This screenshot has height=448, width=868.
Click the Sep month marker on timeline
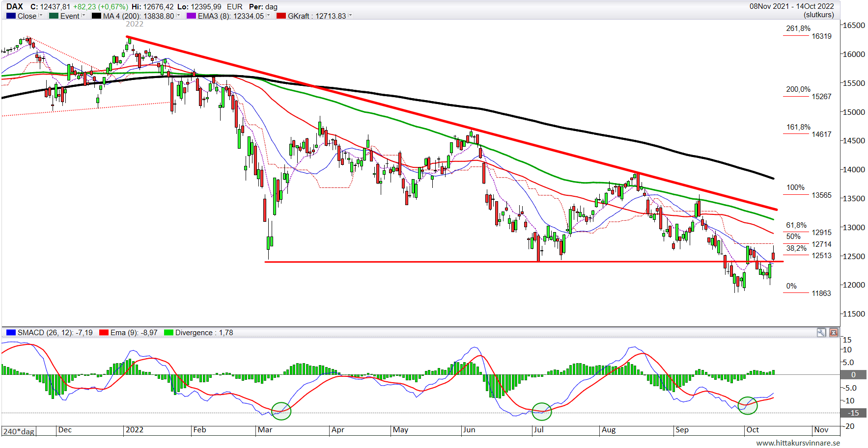tap(682, 430)
